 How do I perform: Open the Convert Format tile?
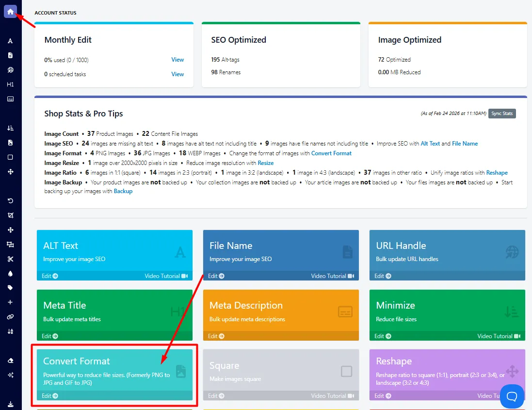(x=114, y=375)
